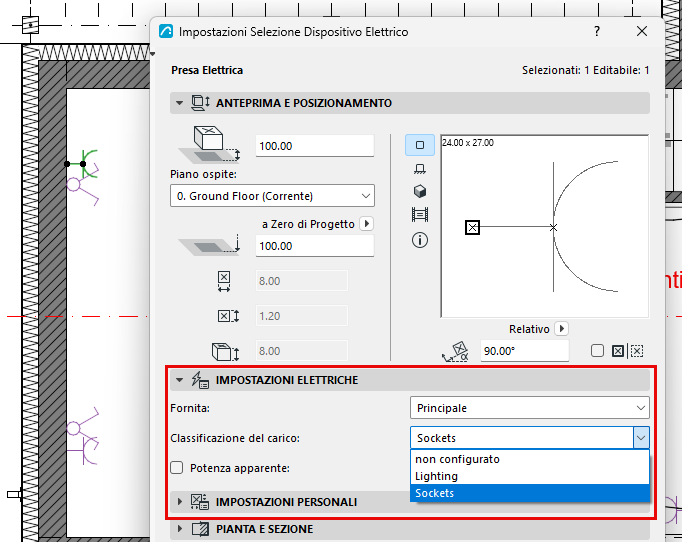The width and height of the screenshot is (682, 542).
Task: Click the height dimension icon beside the lower 8.00
Action: click(225, 351)
